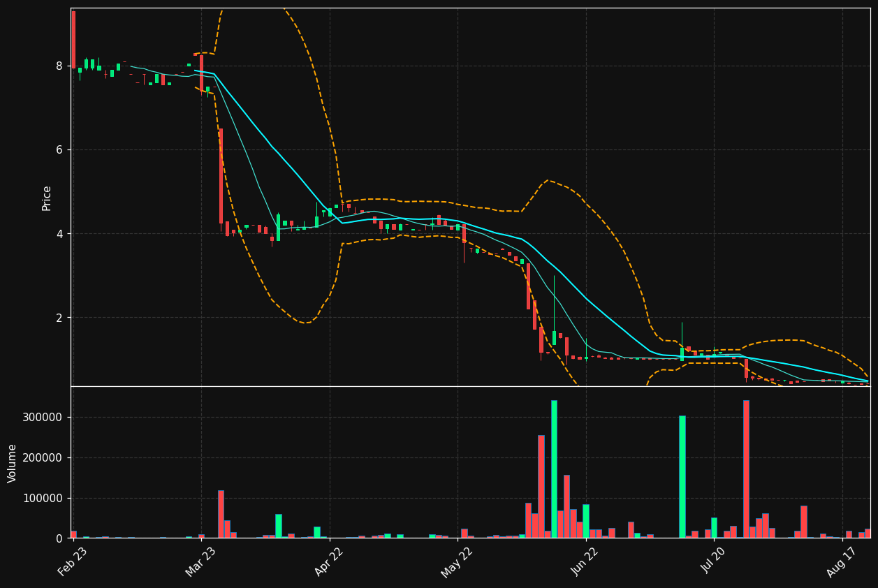Click volume axis value 300000
The image size is (878, 588).
coord(43,418)
